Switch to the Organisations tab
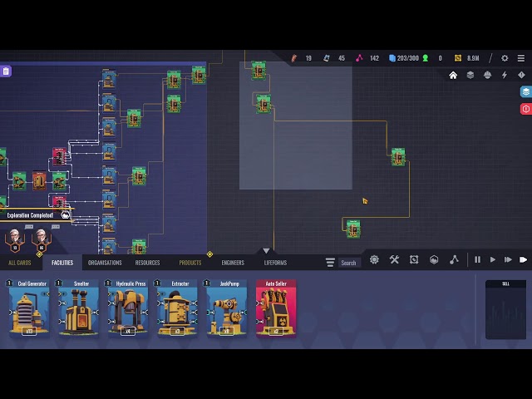Image resolution: width=532 pixels, height=399 pixels. coord(105,263)
